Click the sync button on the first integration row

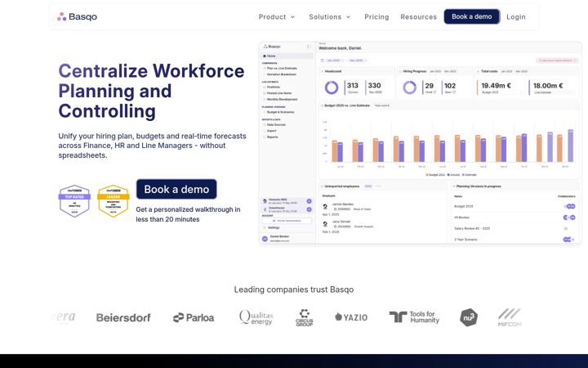[309, 201]
